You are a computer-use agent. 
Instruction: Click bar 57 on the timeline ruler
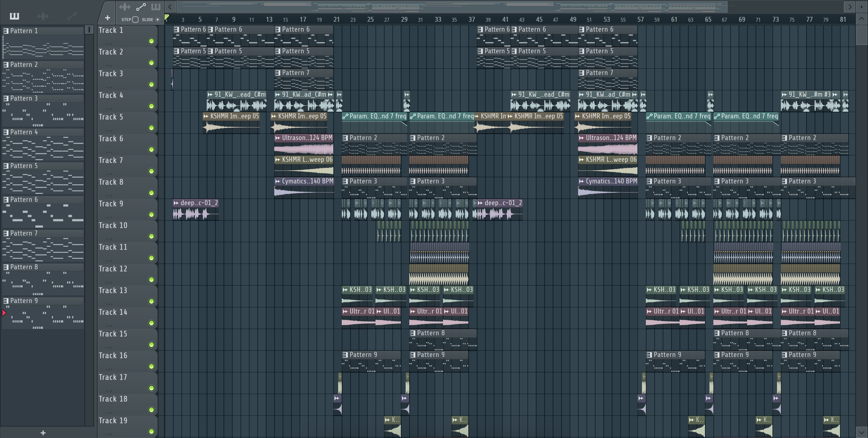tap(640, 19)
